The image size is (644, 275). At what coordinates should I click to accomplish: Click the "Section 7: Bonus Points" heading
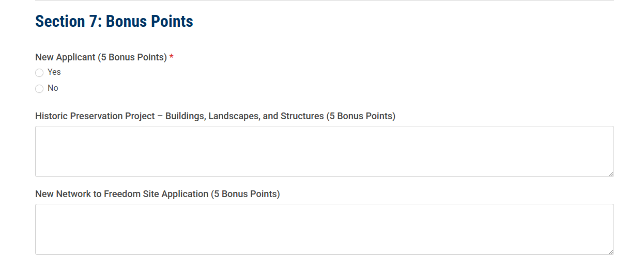point(114,21)
